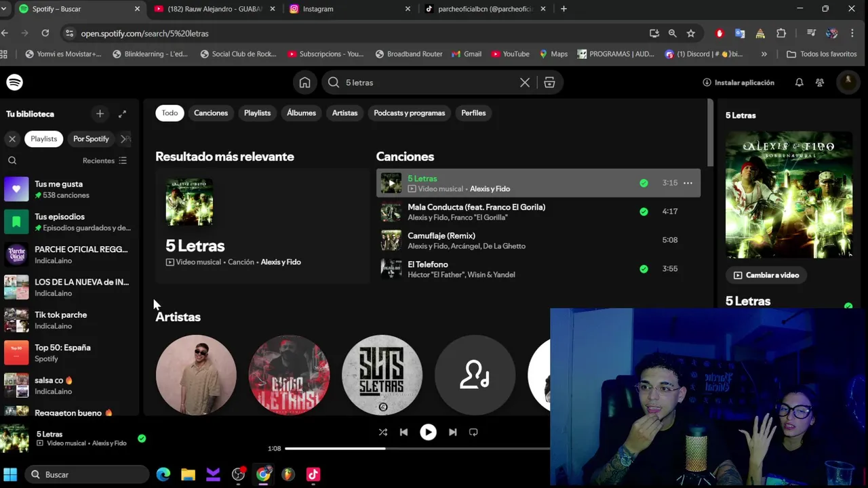Create a playlist with the plus icon
The image size is (868, 488).
100,114
